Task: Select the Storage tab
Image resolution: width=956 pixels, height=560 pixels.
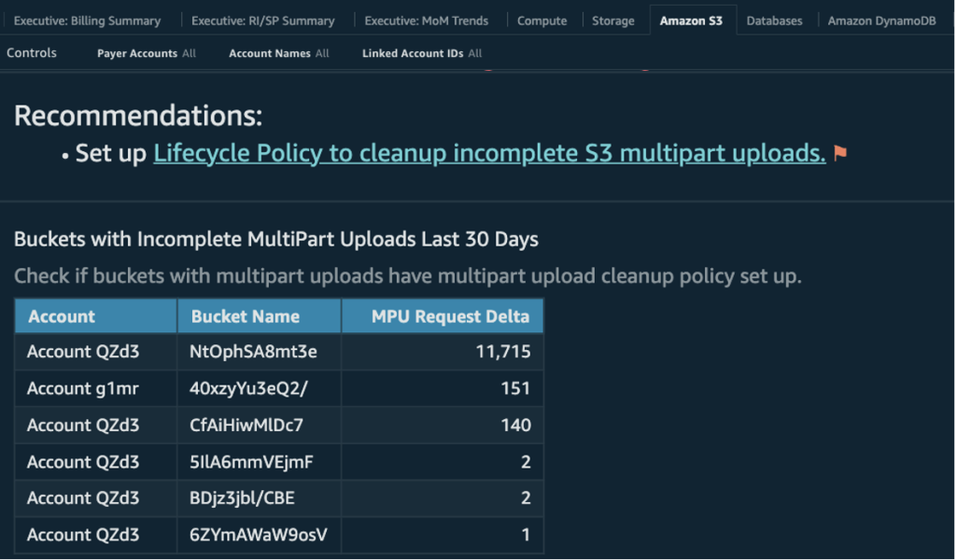Action: pos(612,21)
